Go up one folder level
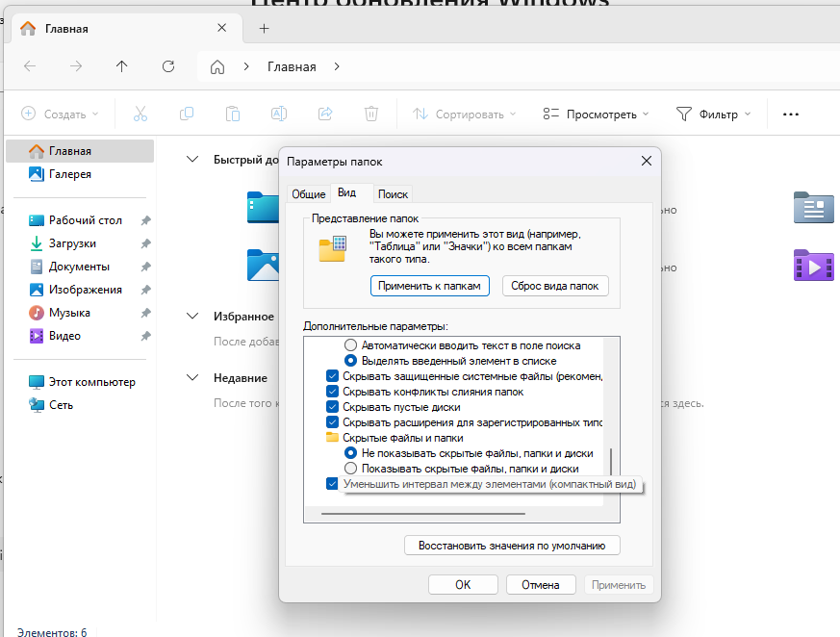The image size is (840, 637). 121,66
